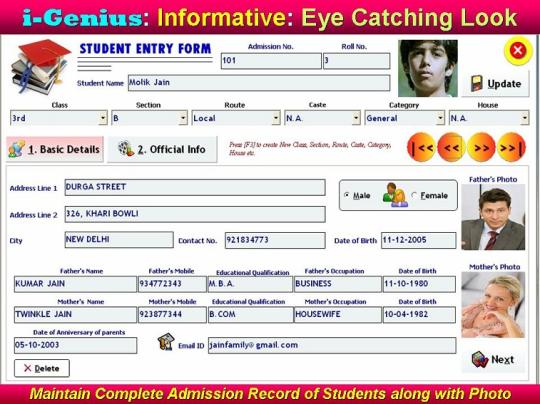Image resolution: width=540 pixels, height=404 pixels.
Task: Click father's Date of Birth 11-10-1980
Action: (x=419, y=284)
